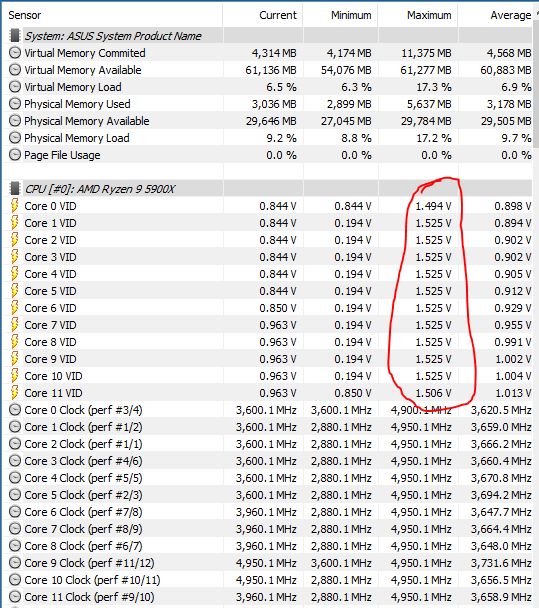
Task: Select the Core 10 Clock (perf #10/11) row
Action: (270, 580)
